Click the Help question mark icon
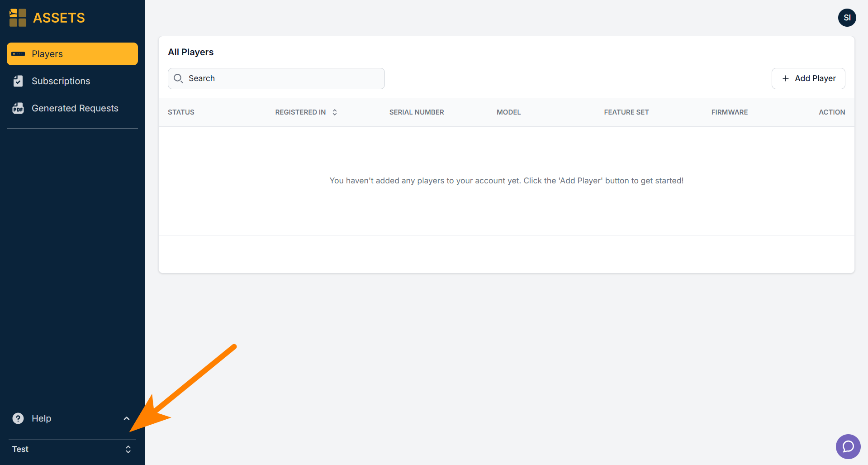This screenshot has height=465, width=868. pos(18,418)
